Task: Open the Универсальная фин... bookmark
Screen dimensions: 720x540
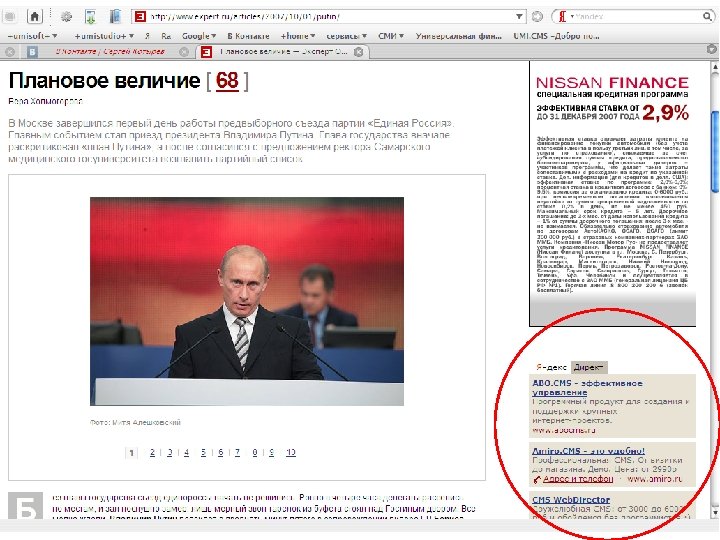Action: [x=459, y=36]
